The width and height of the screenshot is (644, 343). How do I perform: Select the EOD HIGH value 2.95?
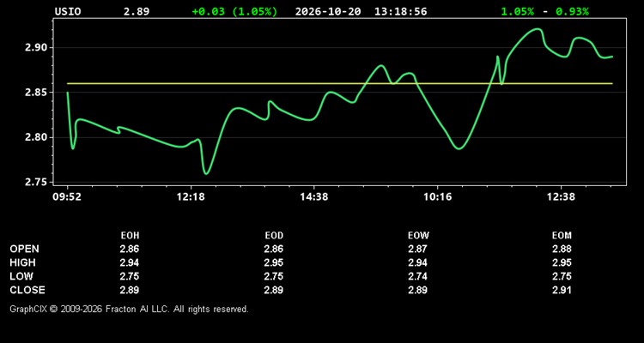pos(274,262)
